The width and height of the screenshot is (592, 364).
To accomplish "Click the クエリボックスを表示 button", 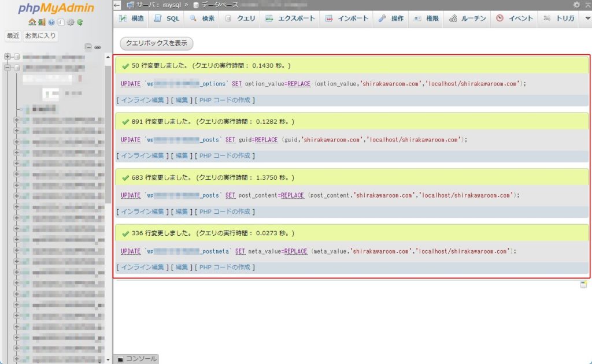I will [156, 43].
